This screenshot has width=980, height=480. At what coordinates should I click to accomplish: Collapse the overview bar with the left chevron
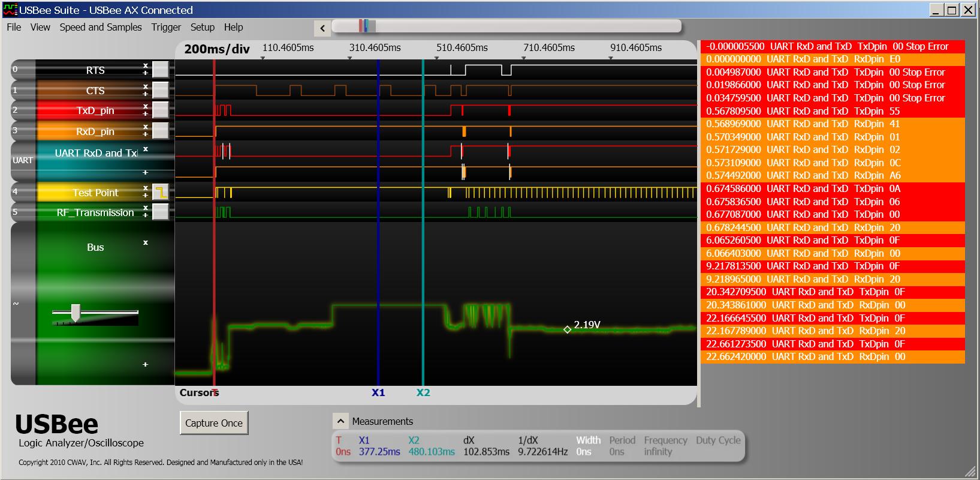pos(322,28)
